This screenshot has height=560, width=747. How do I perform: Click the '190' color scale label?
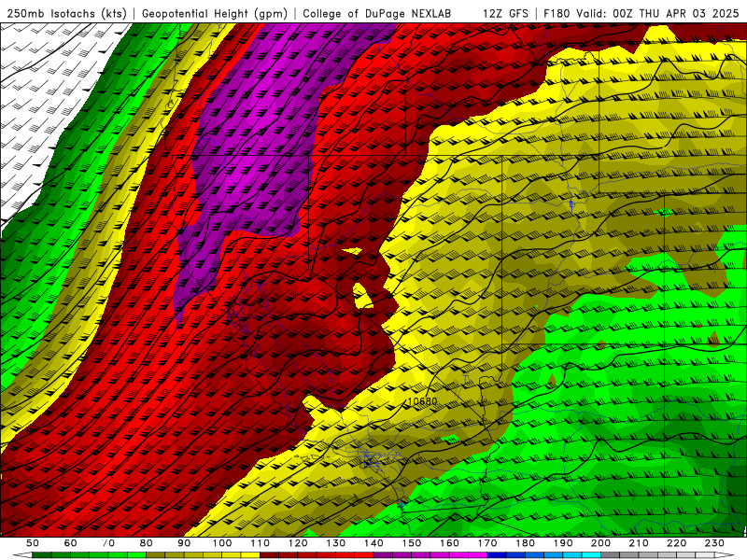coord(563,543)
